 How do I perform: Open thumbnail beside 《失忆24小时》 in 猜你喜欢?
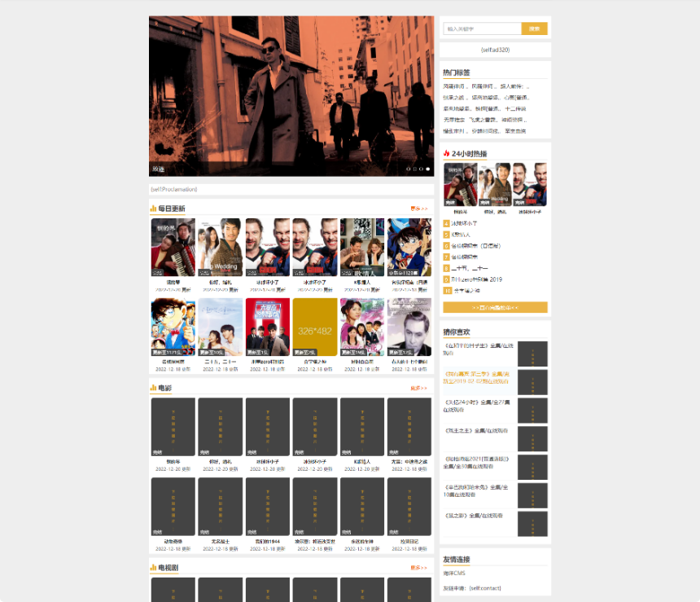click(532, 411)
